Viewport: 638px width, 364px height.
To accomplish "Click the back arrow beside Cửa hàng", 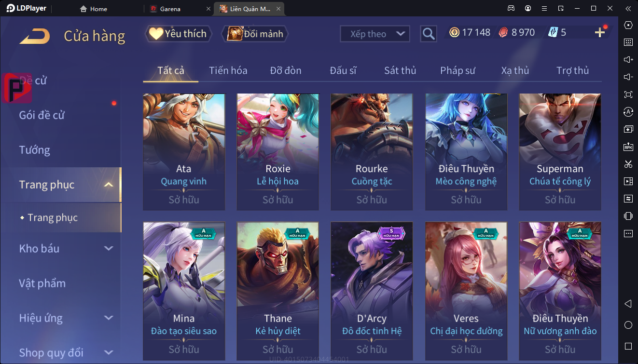I will (35, 36).
